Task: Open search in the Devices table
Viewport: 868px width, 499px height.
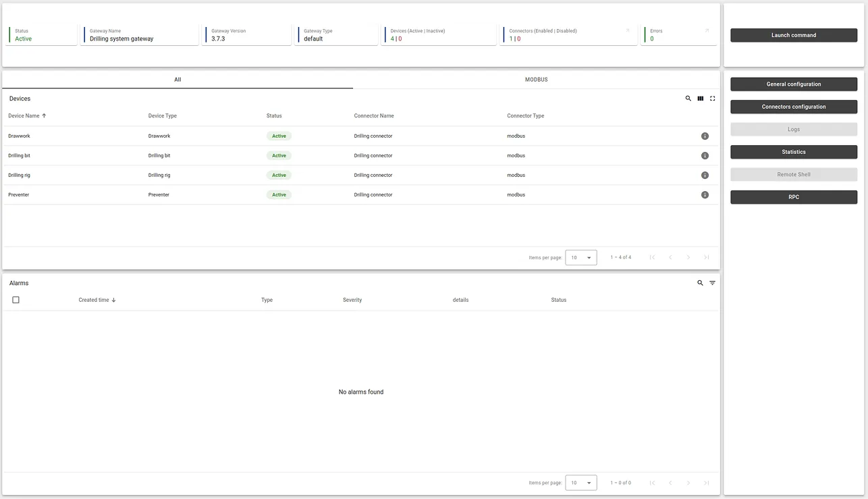Action: click(x=688, y=99)
